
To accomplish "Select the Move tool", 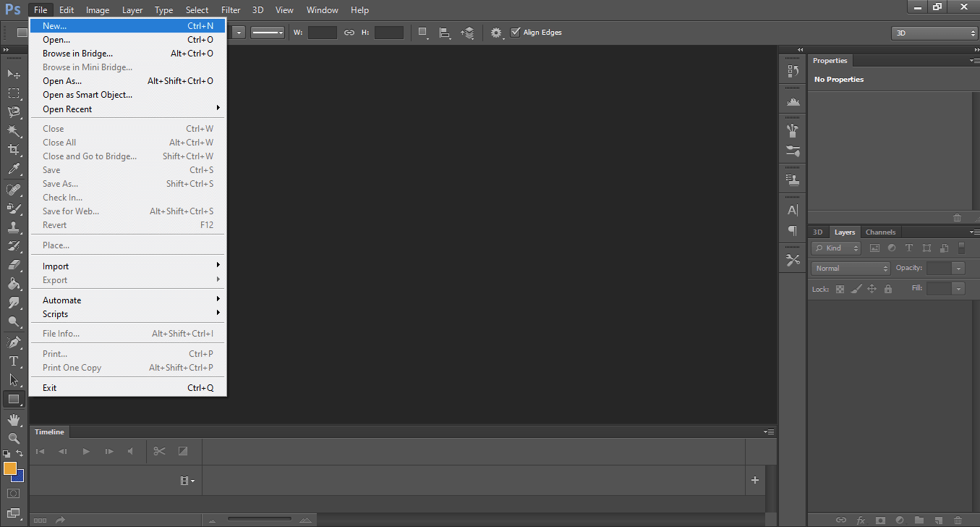I will click(14, 74).
